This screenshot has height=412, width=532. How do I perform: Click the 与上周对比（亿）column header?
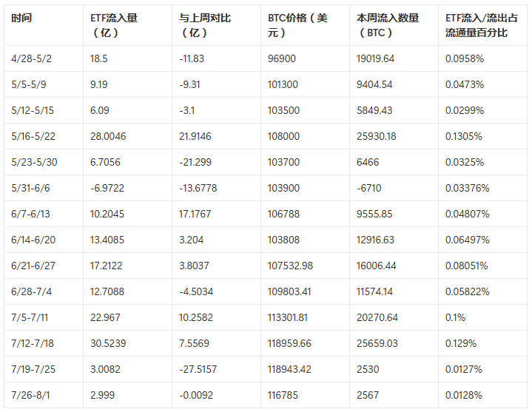click(x=205, y=25)
